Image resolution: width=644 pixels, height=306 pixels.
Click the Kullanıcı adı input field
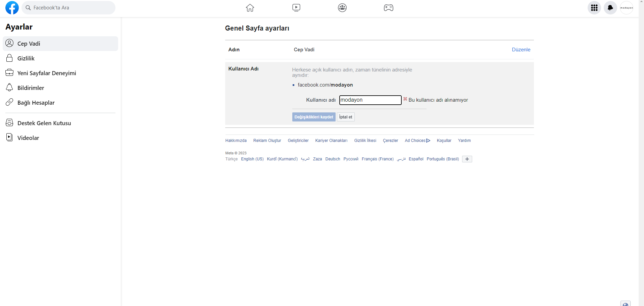point(370,100)
